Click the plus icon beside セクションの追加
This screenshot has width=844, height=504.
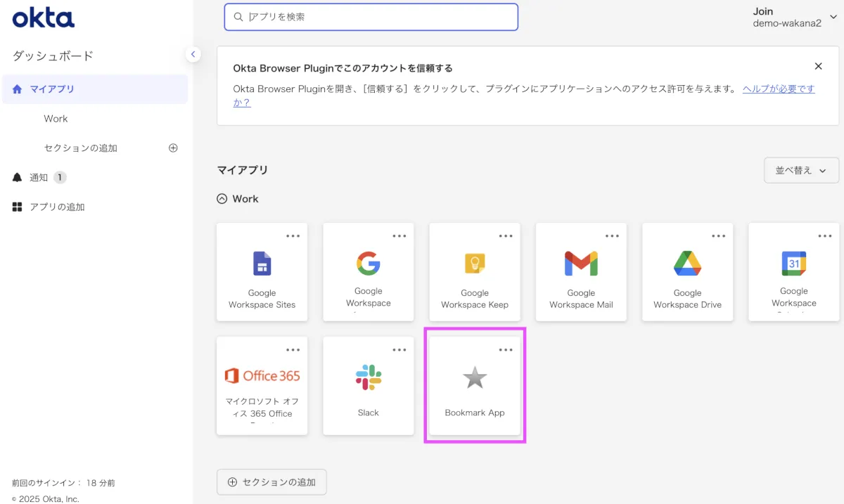tap(173, 148)
